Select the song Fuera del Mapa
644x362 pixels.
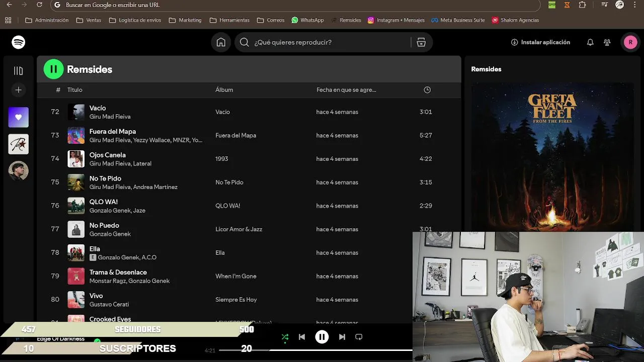tap(113, 131)
